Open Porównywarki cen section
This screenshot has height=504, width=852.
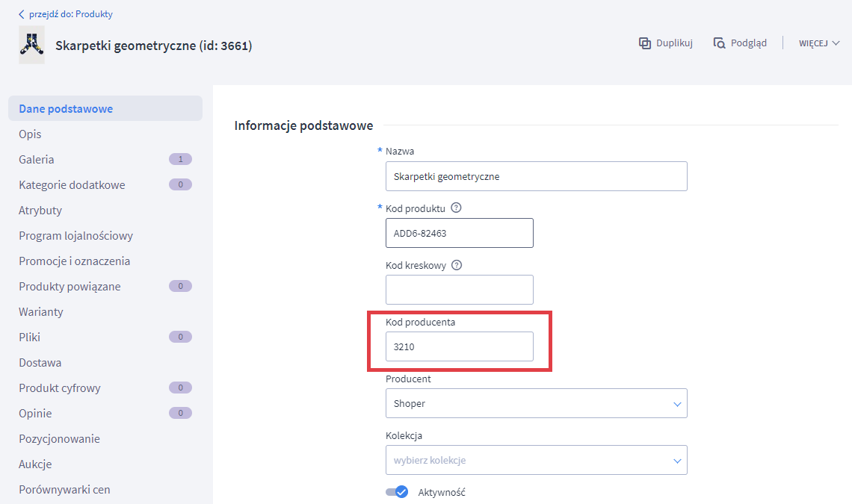(64, 490)
